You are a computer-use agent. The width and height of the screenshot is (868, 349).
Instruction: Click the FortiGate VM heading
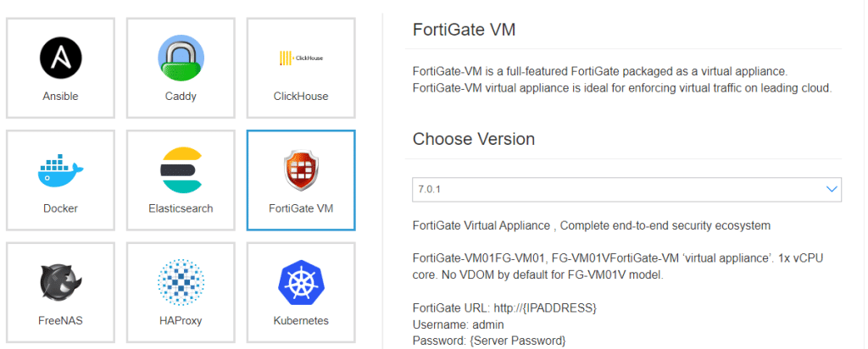pyautogui.click(x=464, y=30)
